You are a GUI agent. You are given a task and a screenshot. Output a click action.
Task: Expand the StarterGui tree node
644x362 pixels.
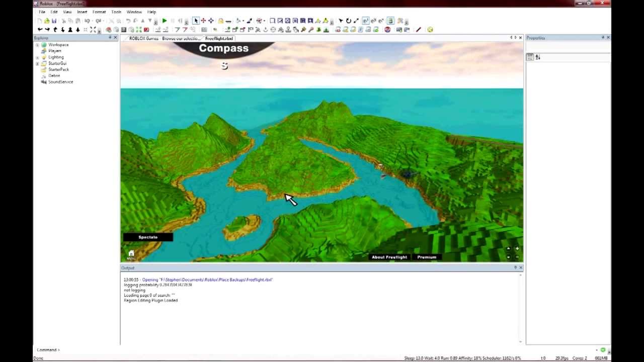[37, 63]
